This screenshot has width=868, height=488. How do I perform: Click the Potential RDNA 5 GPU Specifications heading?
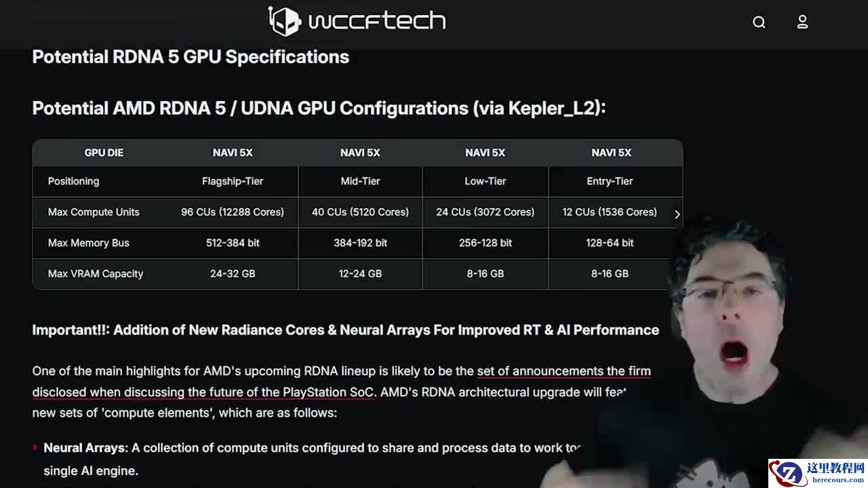click(191, 57)
